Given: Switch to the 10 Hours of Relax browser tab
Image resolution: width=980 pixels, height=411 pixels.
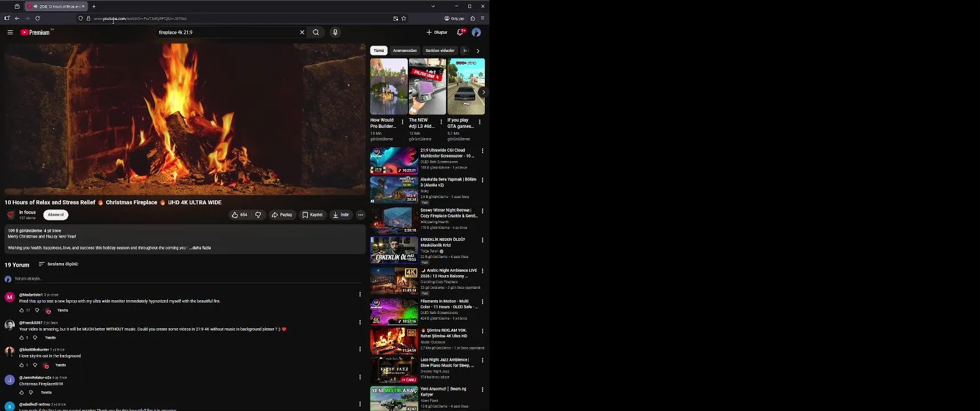Looking at the screenshot, I should click(x=56, y=6).
